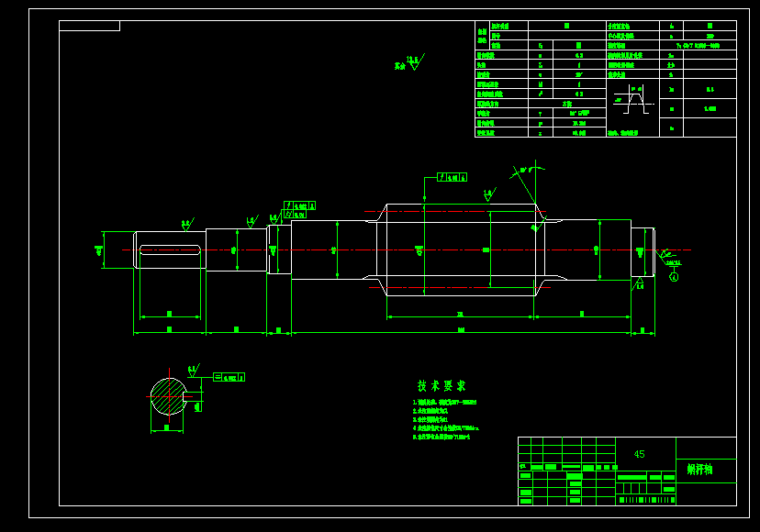Screen dimensions: 760x532
Task: Select the 技术要求 heading text
Action: coord(441,385)
